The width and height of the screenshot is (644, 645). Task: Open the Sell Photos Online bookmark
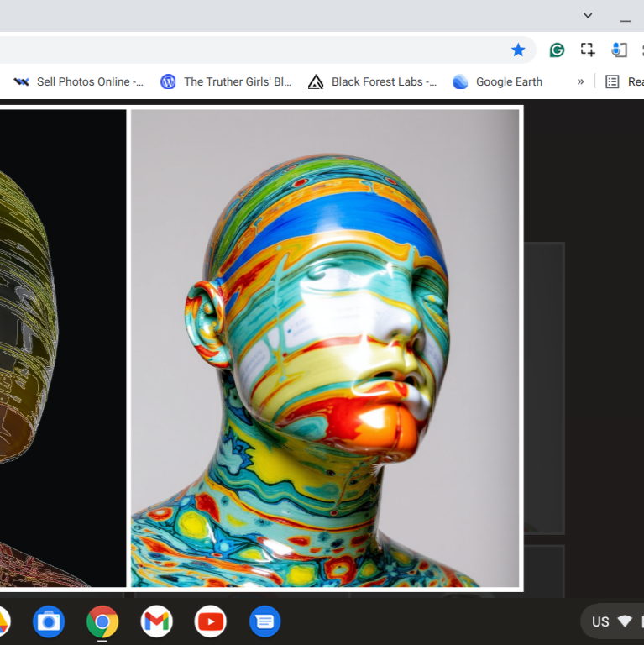point(79,81)
